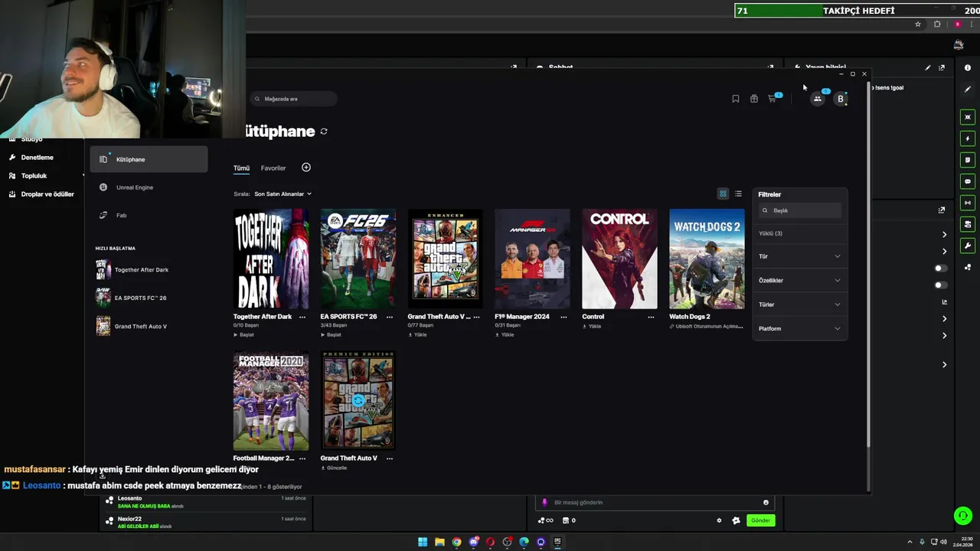
Task: Click the follower goal progress bar
Action: (x=857, y=11)
